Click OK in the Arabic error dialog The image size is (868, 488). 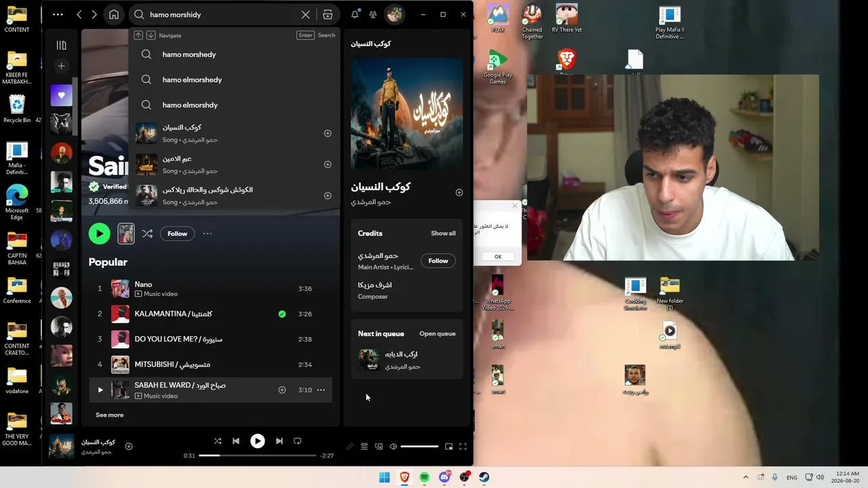click(x=498, y=256)
